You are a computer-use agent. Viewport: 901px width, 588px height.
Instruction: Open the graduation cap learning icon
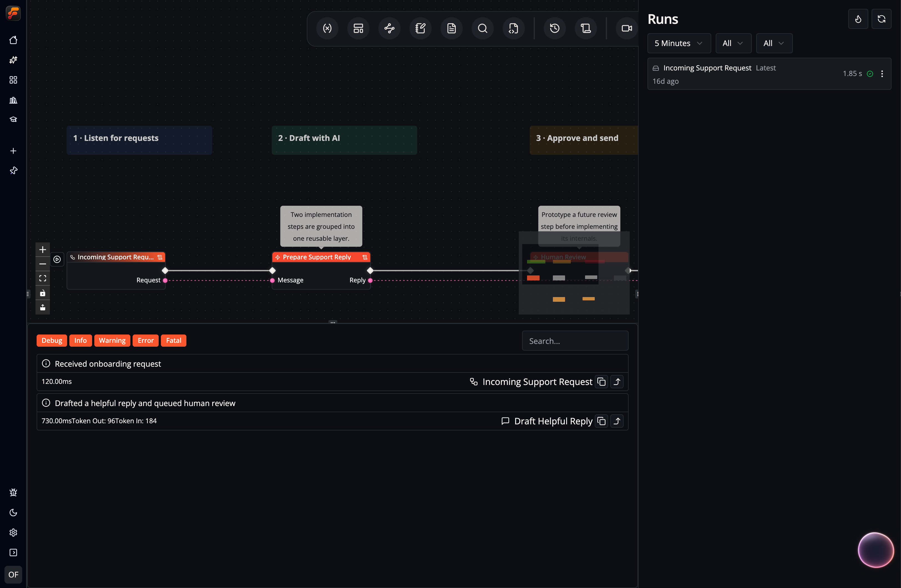point(13,120)
